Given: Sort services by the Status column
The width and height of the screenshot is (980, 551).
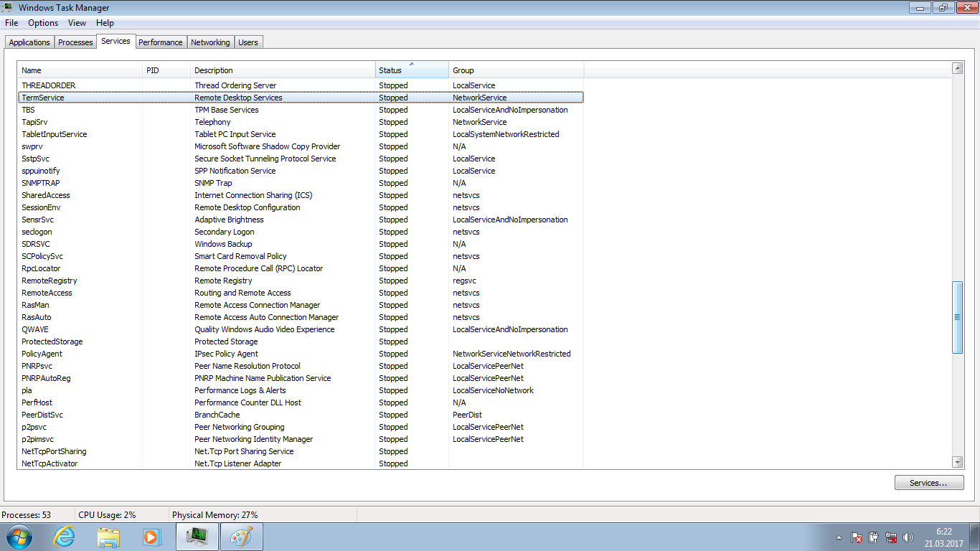Looking at the screenshot, I should pos(411,70).
